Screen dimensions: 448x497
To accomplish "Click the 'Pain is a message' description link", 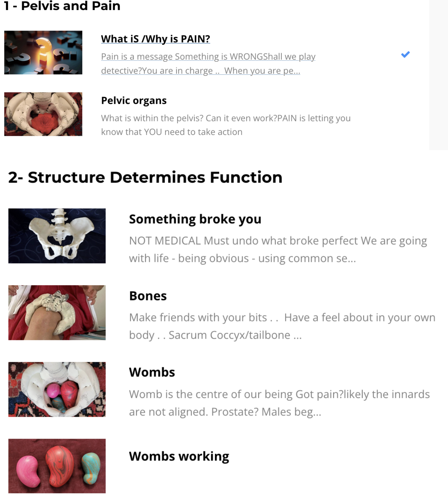I will [208, 63].
